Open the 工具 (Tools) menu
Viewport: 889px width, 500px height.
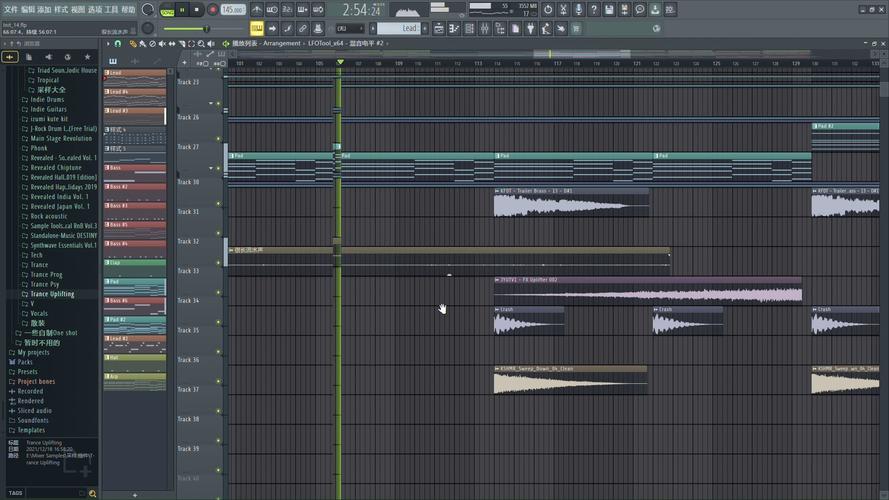111,10
